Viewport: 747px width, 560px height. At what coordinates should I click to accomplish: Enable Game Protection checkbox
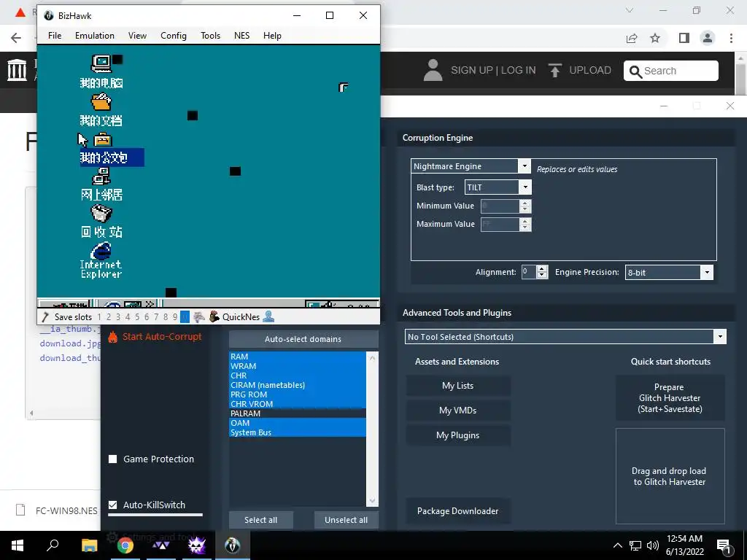coord(113,459)
